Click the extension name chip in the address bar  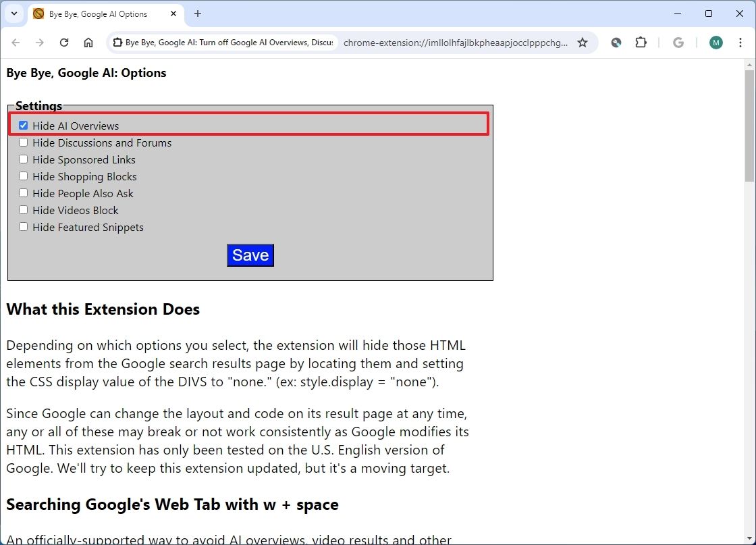[x=223, y=42]
